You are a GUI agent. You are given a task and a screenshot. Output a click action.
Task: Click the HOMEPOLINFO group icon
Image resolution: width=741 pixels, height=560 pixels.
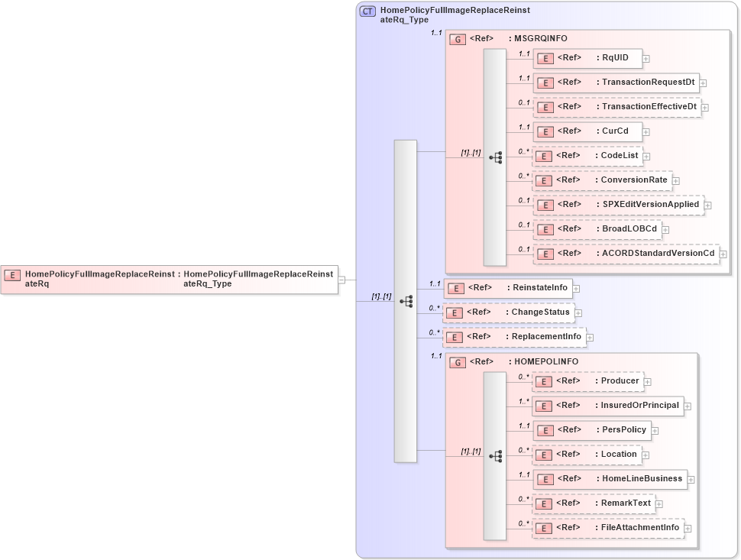point(457,361)
